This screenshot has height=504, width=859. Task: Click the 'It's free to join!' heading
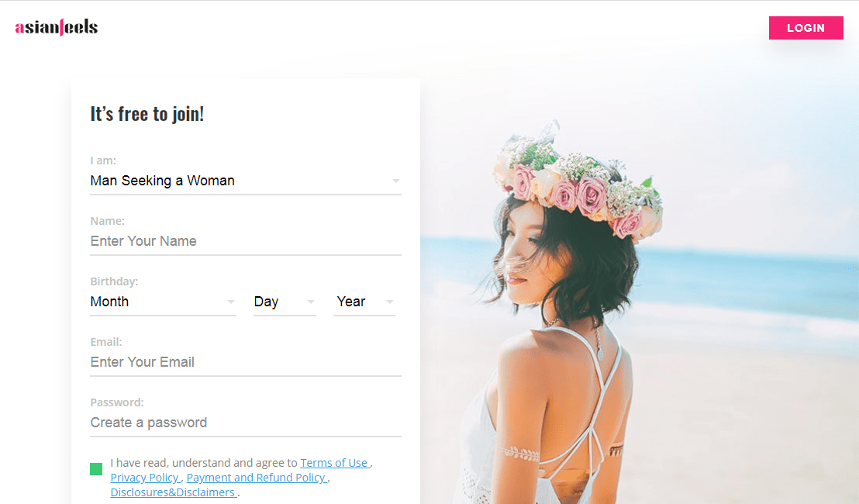click(x=147, y=114)
